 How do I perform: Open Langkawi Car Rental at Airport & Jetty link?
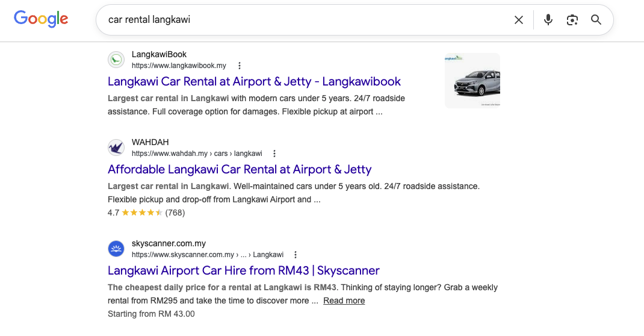tap(254, 82)
